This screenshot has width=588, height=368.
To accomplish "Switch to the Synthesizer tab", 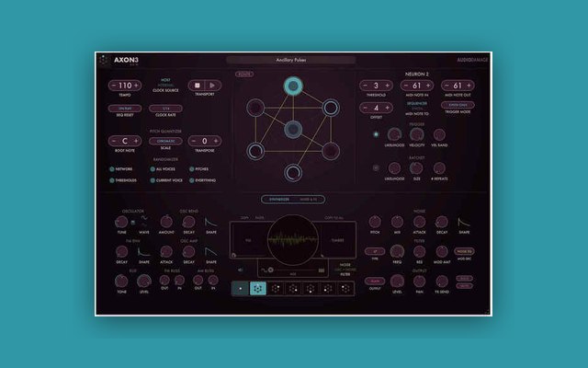I will tap(279, 200).
